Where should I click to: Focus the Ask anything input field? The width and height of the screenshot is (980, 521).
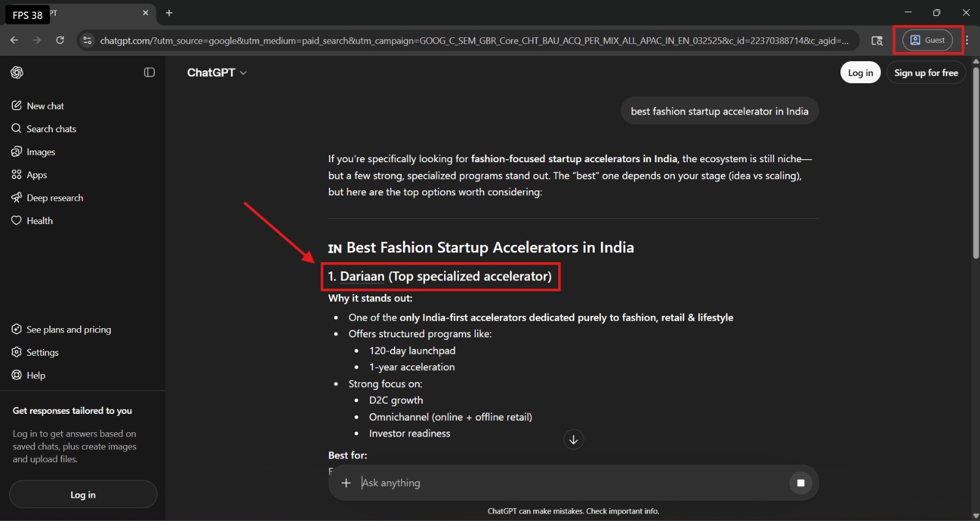click(551, 483)
